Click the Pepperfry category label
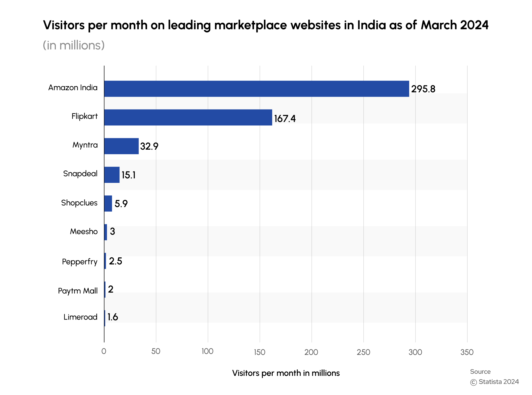The width and height of the screenshot is (532, 395). point(80,262)
